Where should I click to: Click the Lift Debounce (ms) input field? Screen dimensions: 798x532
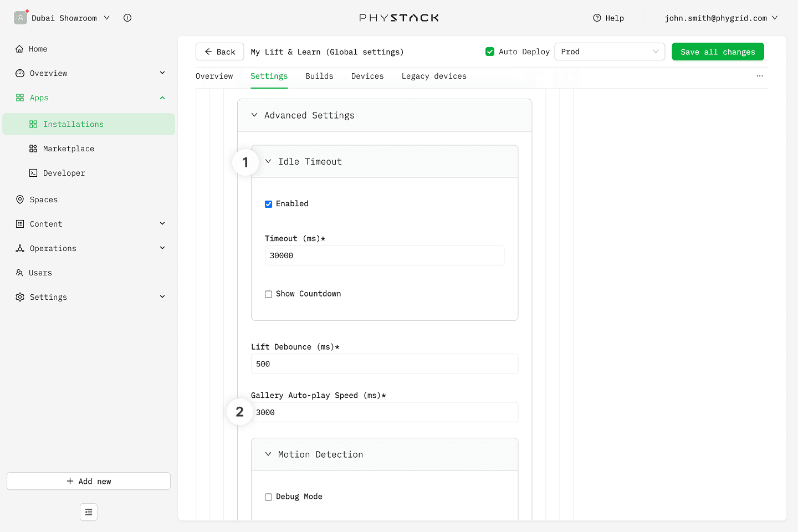pyautogui.click(x=385, y=364)
